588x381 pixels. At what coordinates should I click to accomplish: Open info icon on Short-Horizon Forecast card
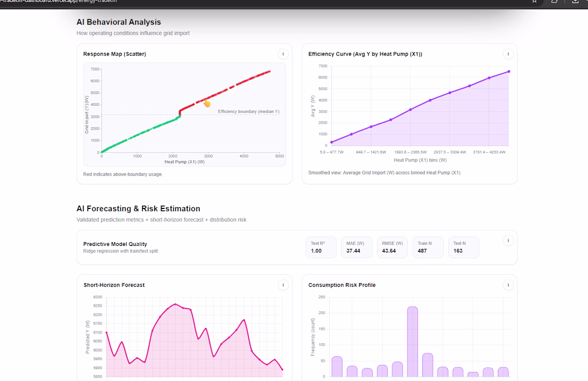[283, 285]
